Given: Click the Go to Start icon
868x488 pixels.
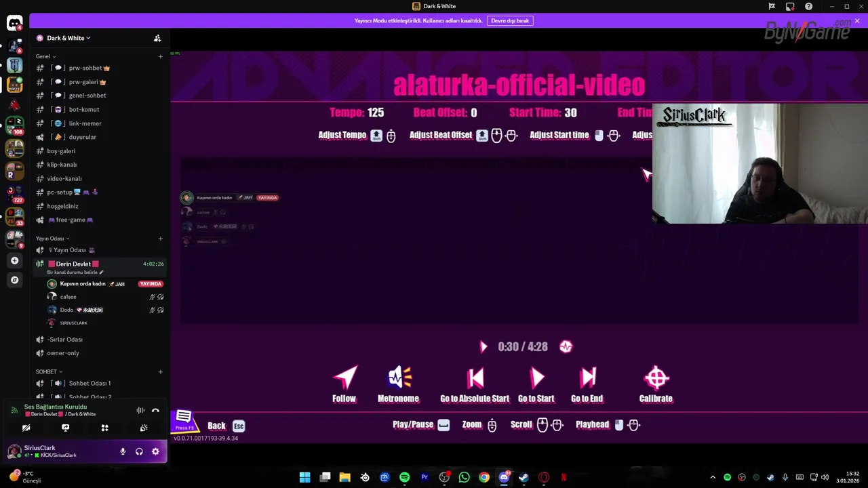Looking at the screenshot, I should [536, 378].
